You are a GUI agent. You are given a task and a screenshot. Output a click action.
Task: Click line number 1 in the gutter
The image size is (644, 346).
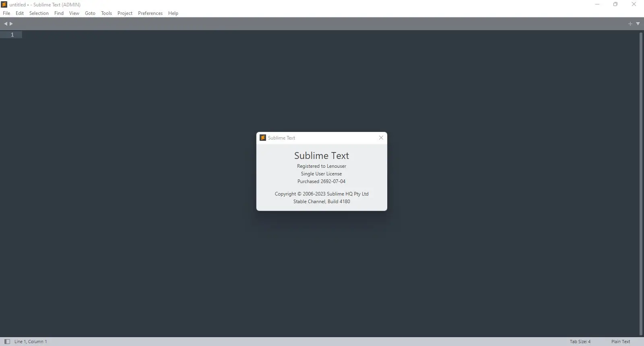(x=12, y=35)
